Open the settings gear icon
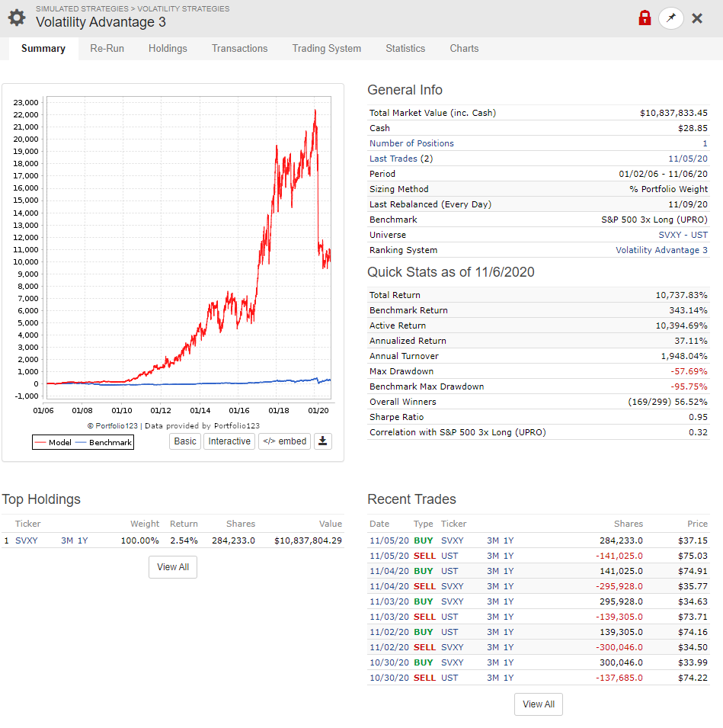This screenshot has height=728, width=723. pos(17,18)
